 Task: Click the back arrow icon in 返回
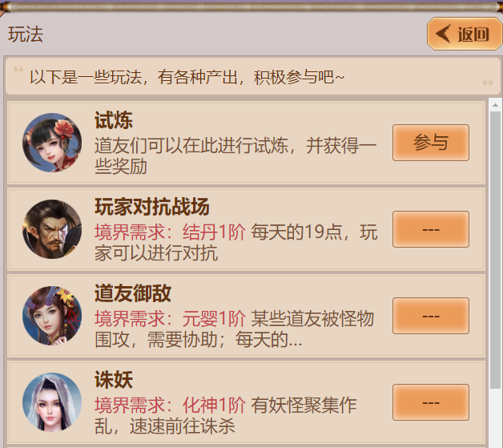pyautogui.click(x=443, y=34)
